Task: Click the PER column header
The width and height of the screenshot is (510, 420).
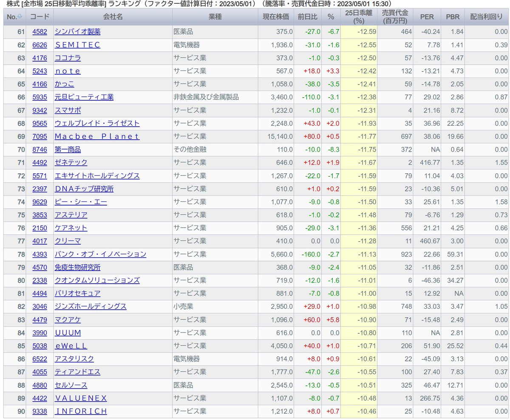Action: tap(427, 17)
